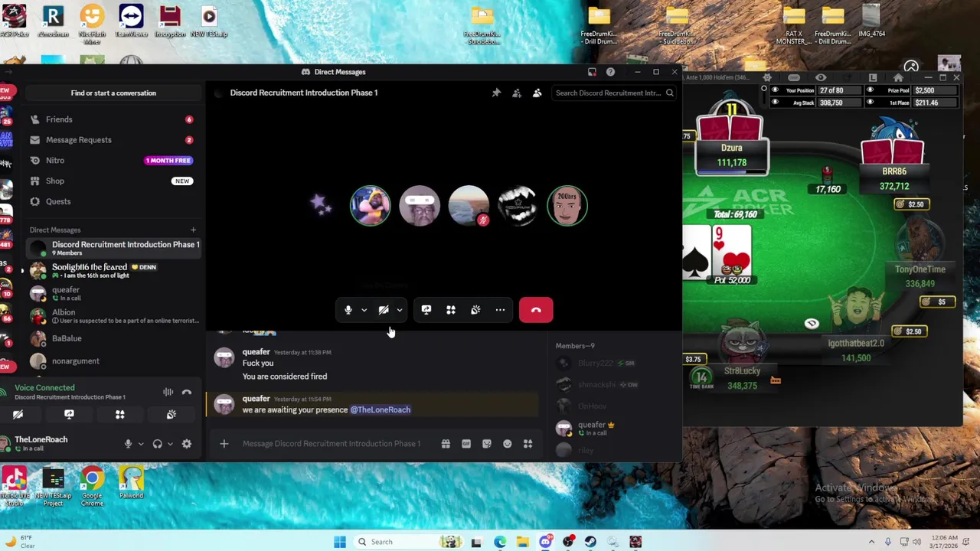The height and width of the screenshot is (551, 980).
Task: Click the message input field
Action: [331, 444]
